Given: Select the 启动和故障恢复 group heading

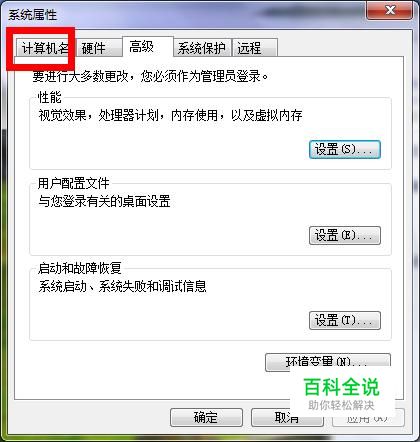Looking at the screenshot, I should 80,268.
